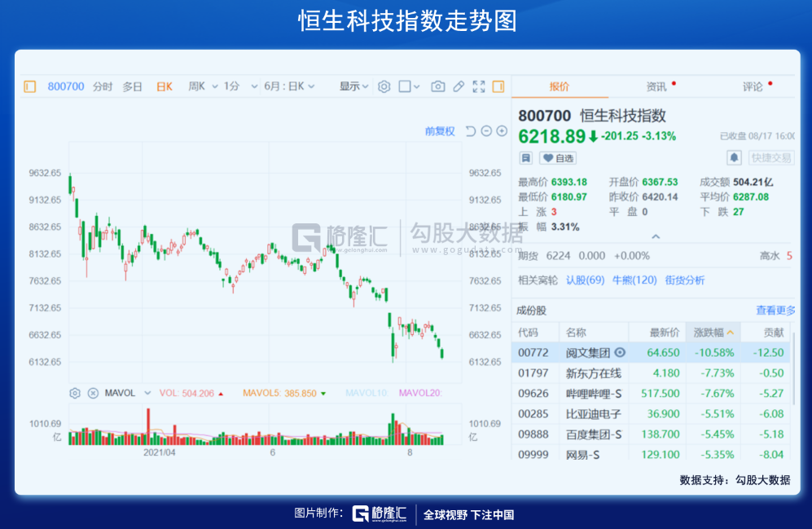Viewport: 812px width, 529px height.
Task: Click stock code 00772 cell
Action: point(533,352)
